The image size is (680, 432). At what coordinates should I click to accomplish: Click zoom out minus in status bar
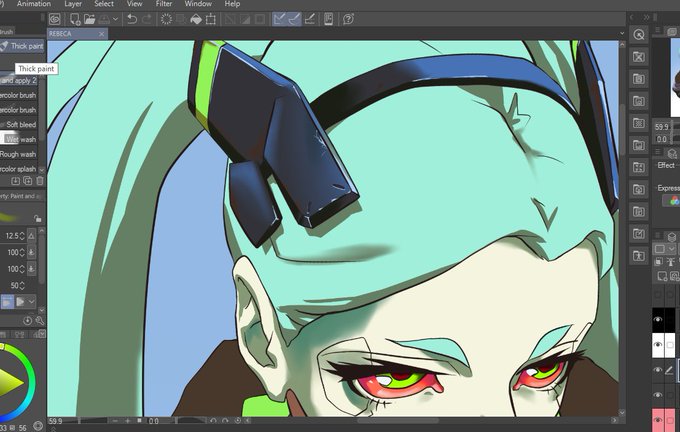tap(115, 421)
